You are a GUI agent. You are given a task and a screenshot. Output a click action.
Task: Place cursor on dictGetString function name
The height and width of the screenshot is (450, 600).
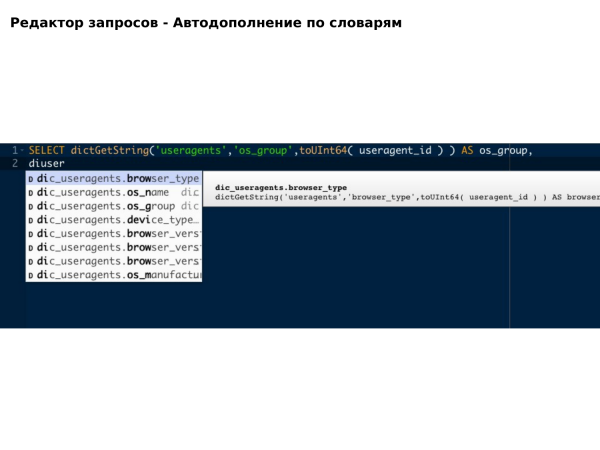coord(110,150)
